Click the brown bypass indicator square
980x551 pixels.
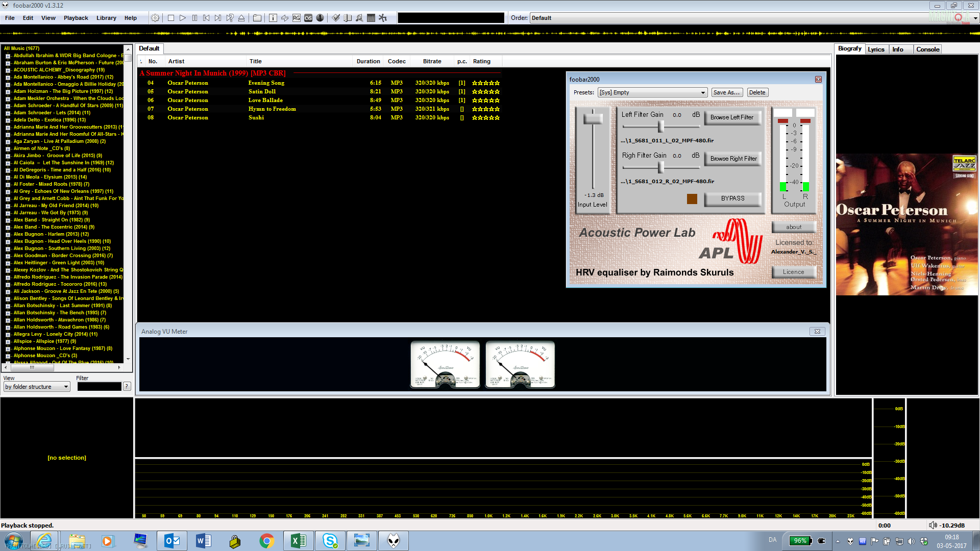[692, 198]
